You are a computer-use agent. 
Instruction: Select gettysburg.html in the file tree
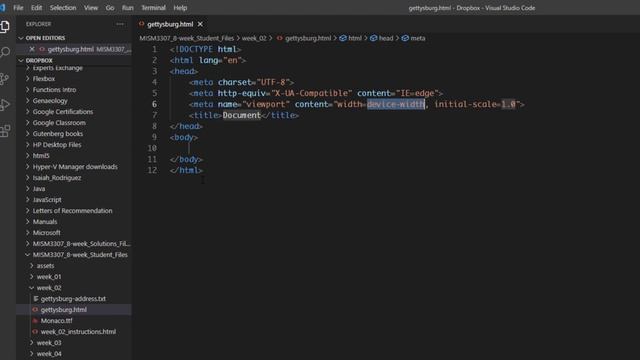click(64, 310)
